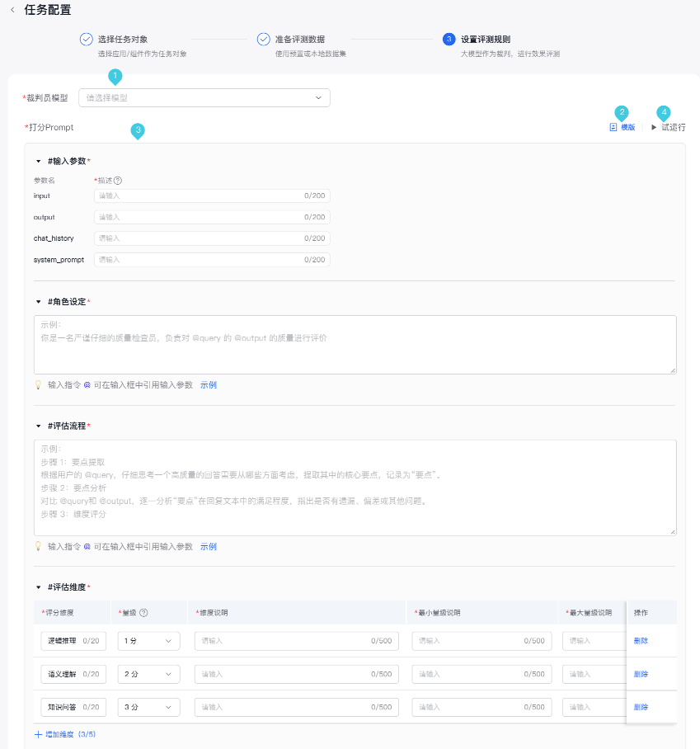Click the 准备评测数据 step label
The width and height of the screenshot is (700, 749).
tap(300, 39)
